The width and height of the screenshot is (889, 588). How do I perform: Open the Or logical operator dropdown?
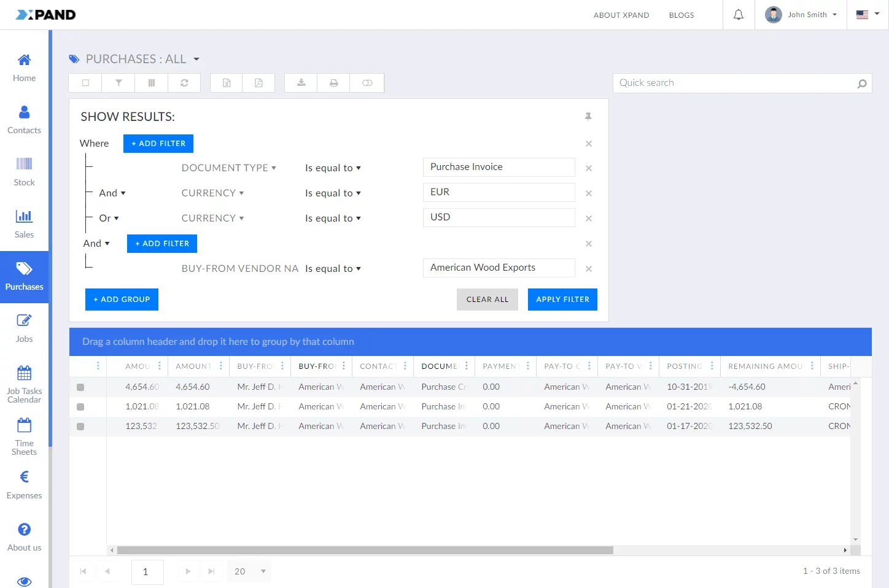(x=109, y=219)
